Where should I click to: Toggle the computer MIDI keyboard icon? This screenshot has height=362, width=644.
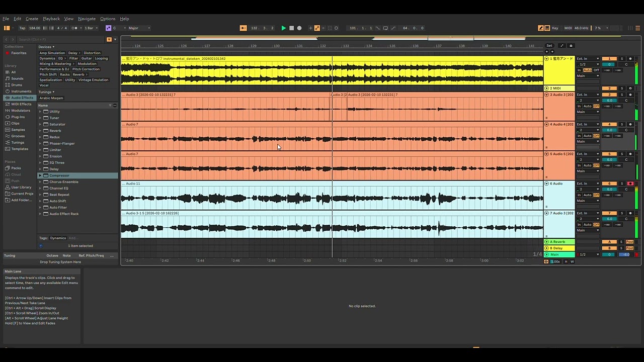coord(547,28)
